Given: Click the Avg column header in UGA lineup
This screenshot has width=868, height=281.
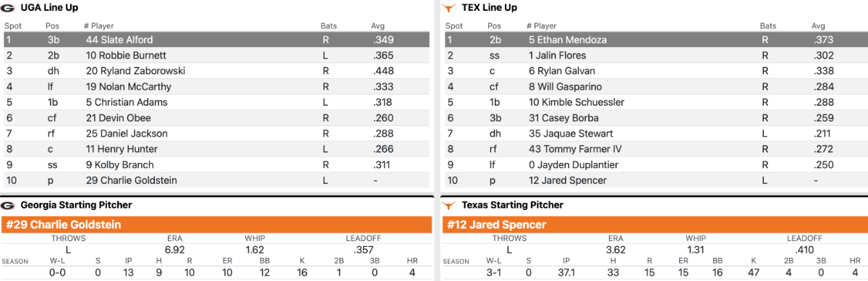Looking at the screenshot, I should pyautogui.click(x=378, y=26).
